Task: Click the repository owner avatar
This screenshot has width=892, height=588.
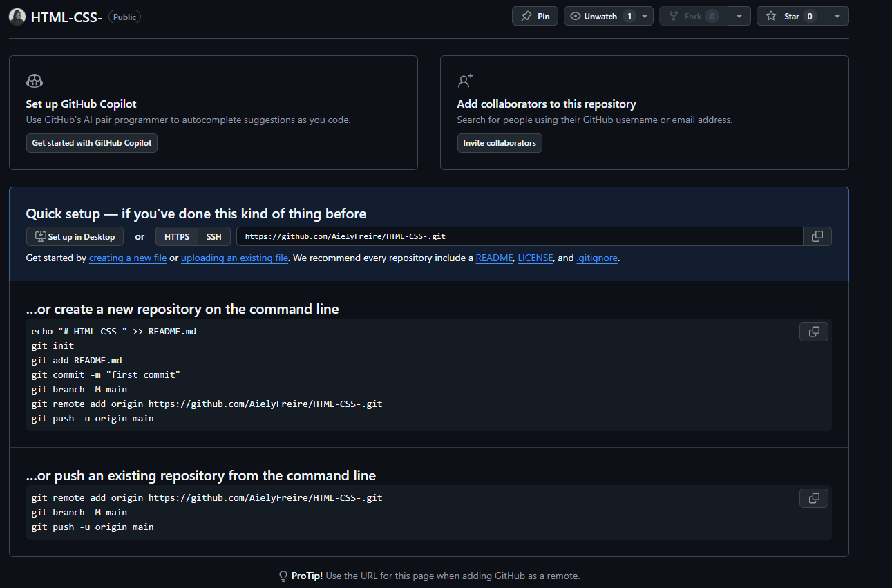Action: pos(17,17)
